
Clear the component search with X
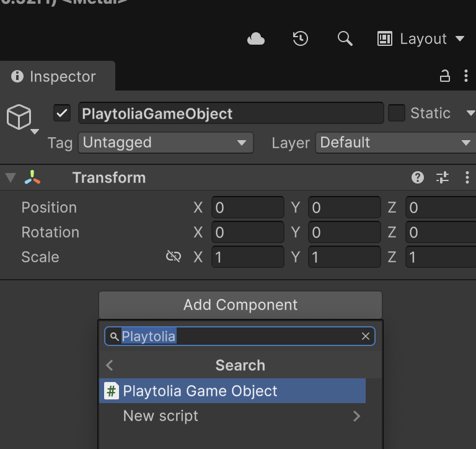pyautogui.click(x=366, y=336)
